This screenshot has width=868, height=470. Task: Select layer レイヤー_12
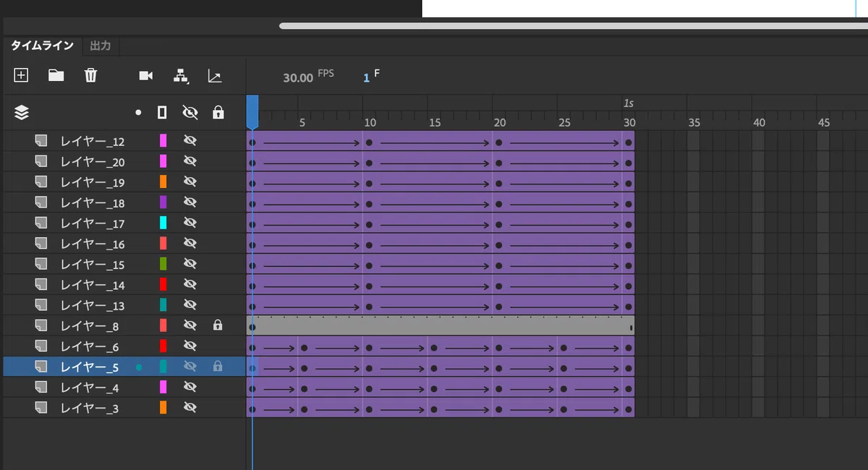pyautogui.click(x=93, y=141)
